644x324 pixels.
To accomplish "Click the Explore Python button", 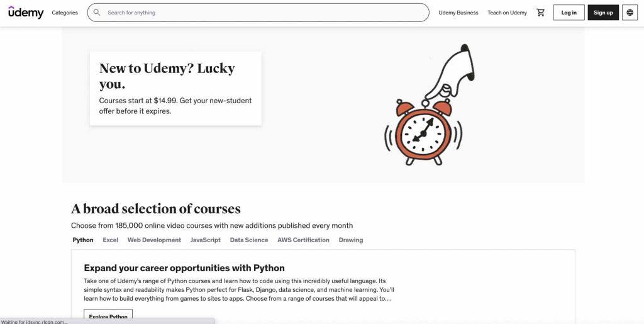I will pos(108,316).
